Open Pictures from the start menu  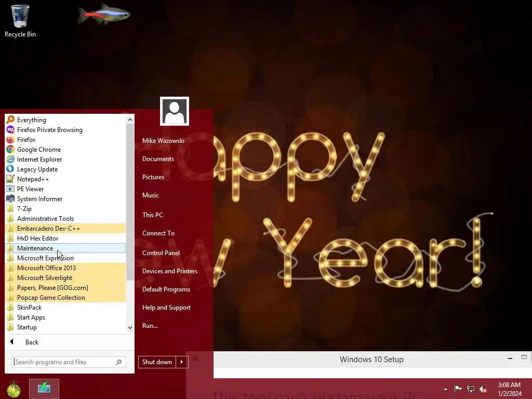[x=153, y=177]
